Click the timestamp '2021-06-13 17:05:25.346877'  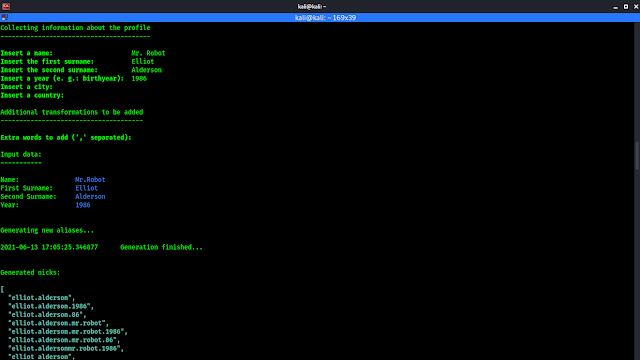coord(49,247)
